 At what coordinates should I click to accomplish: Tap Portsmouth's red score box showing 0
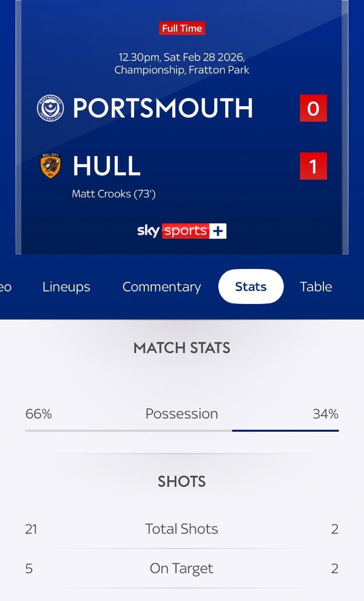[x=313, y=108]
